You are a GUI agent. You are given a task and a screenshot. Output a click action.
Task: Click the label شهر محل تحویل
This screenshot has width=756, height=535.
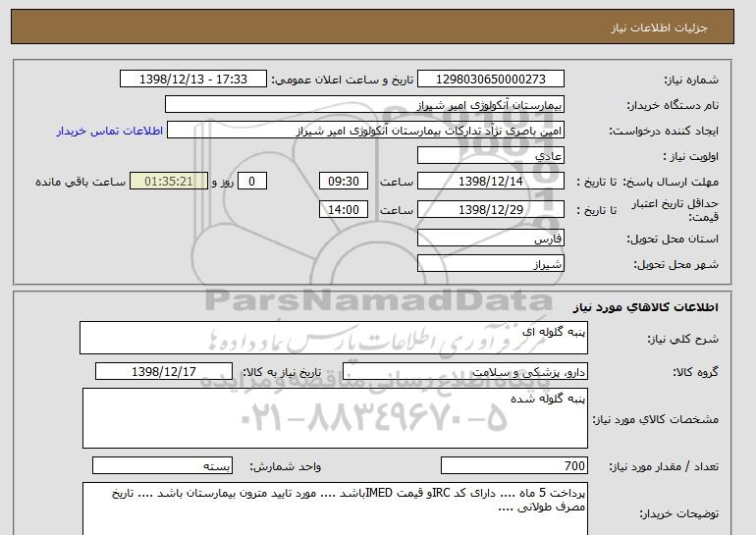675,264
